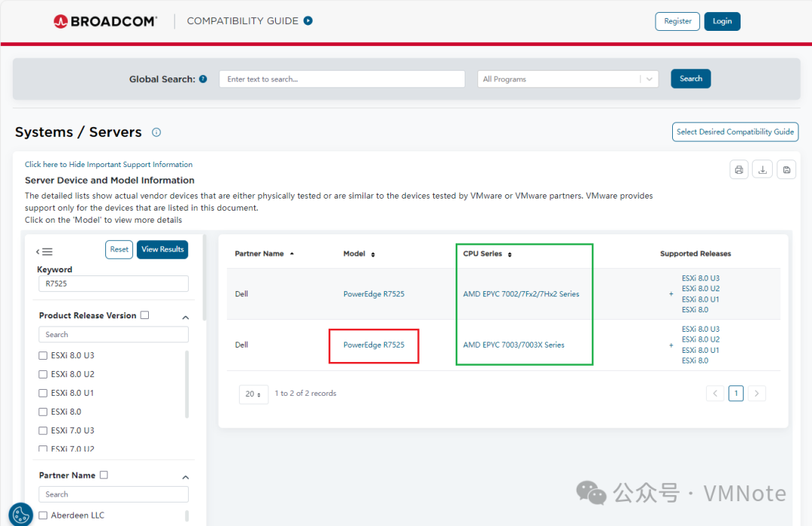
Task: Click ESXi 8.0 U1 in second row
Action: 701,351
